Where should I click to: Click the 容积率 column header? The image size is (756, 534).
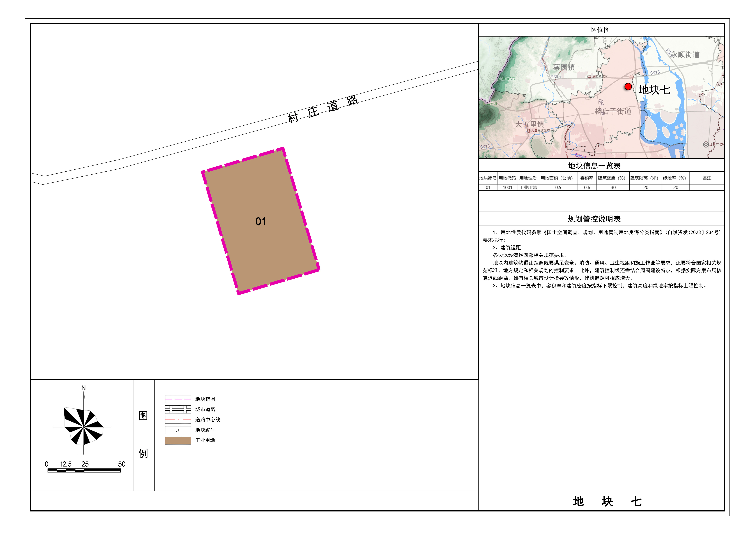pos(586,178)
